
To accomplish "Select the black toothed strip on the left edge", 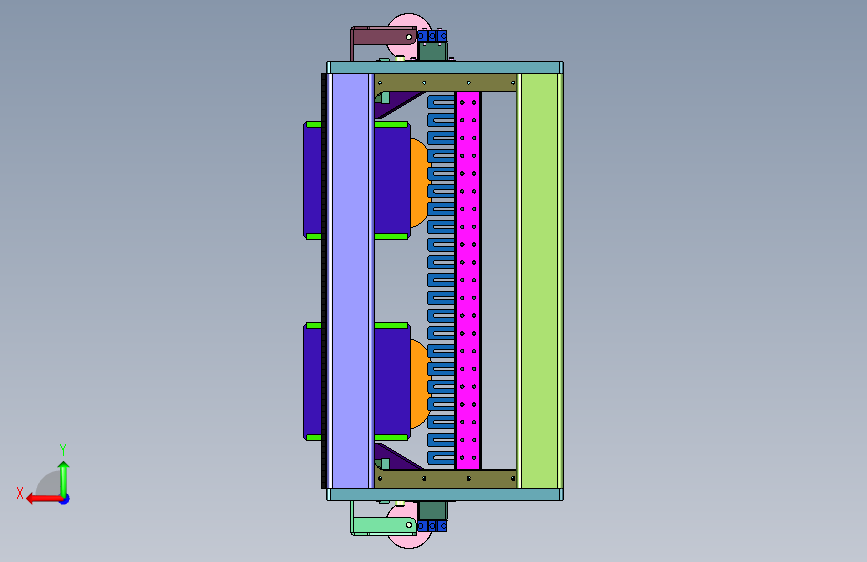I will point(324,281).
